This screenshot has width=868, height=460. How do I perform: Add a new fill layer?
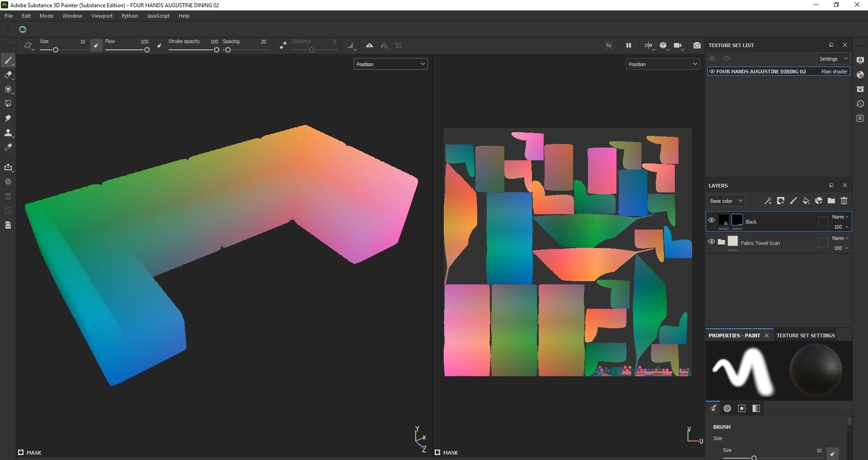click(806, 201)
